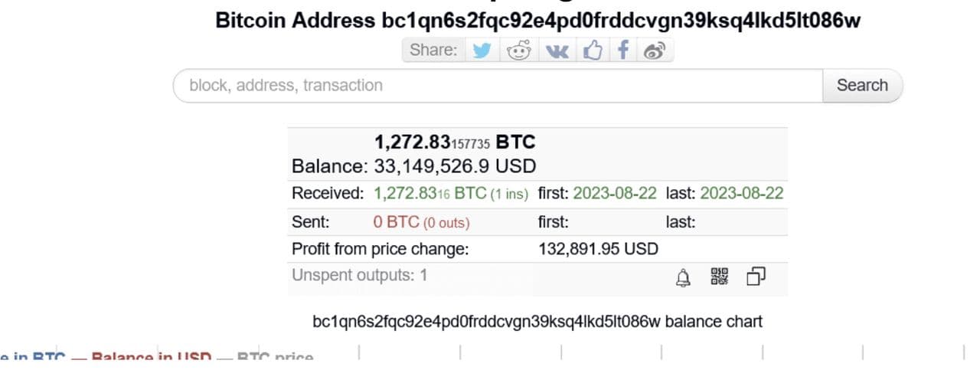Open the first received date 2023-08-22

click(615, 194)
